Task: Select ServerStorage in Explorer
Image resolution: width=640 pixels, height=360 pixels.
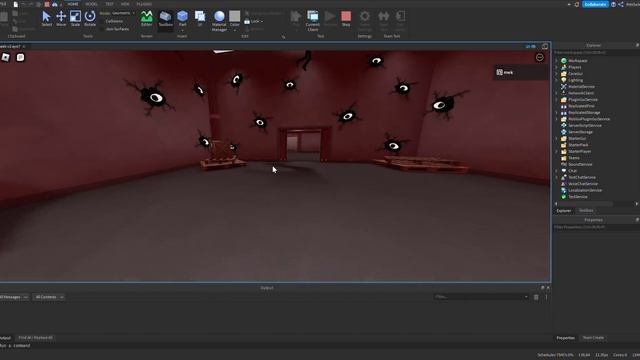Action: (580, 132)
